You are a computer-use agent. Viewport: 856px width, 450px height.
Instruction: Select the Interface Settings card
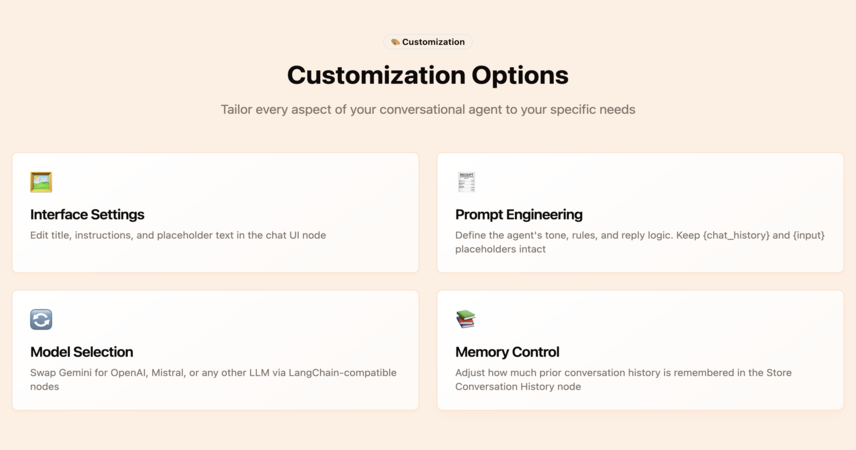[216, 212]
